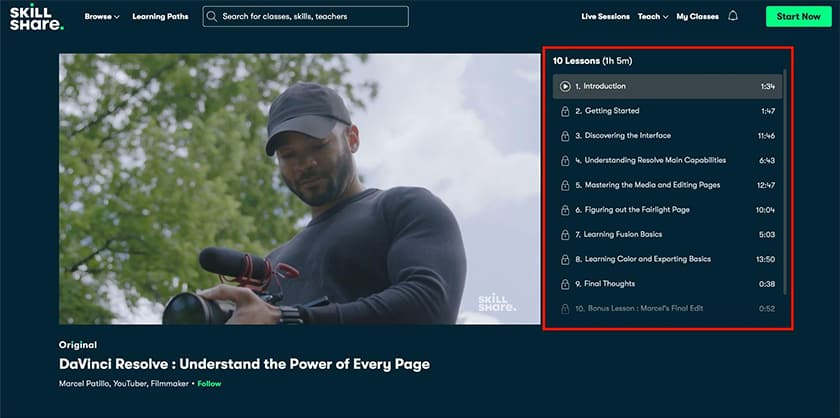Image resolution: width=840 pixels, height=418 pixels.
Task: Click the lock icon for Getting Started
Action: pyautogui.click(x=565, y=111)
